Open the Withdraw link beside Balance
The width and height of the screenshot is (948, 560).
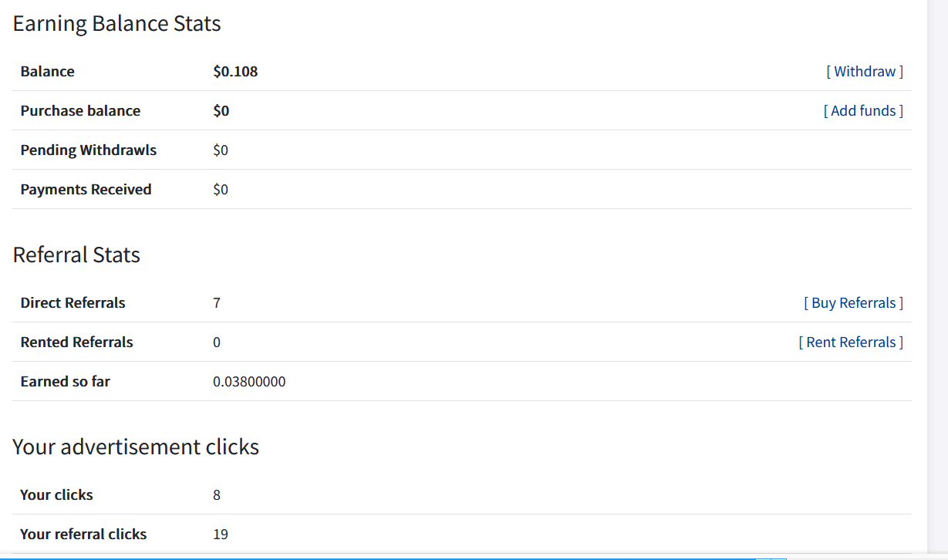coord(865,72)
